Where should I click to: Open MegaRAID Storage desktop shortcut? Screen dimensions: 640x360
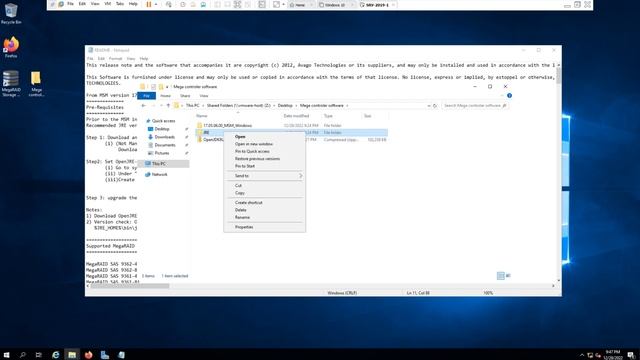pos(11,83)
